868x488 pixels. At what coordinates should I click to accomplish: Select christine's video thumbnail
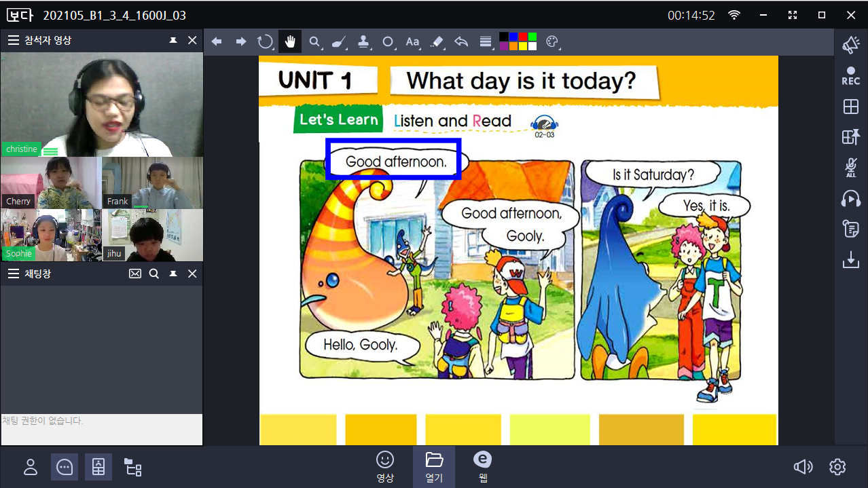pyautogui.click(x=101, y=105)
